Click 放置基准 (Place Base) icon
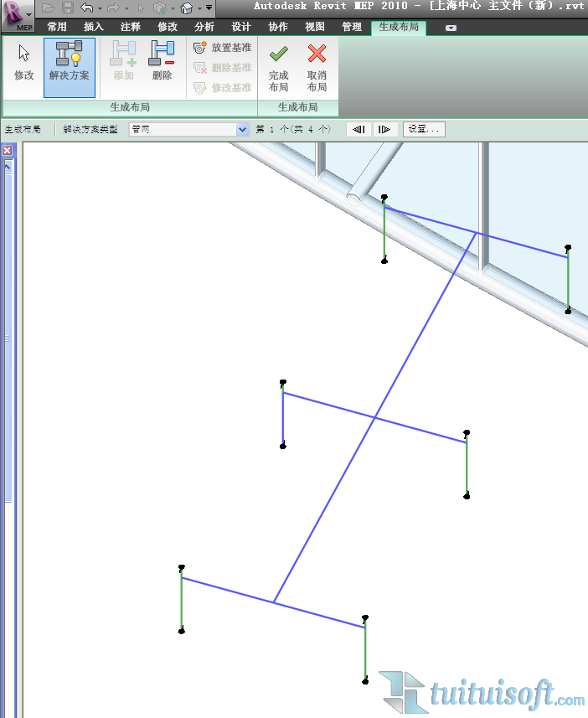 click(x=200, y=48)
